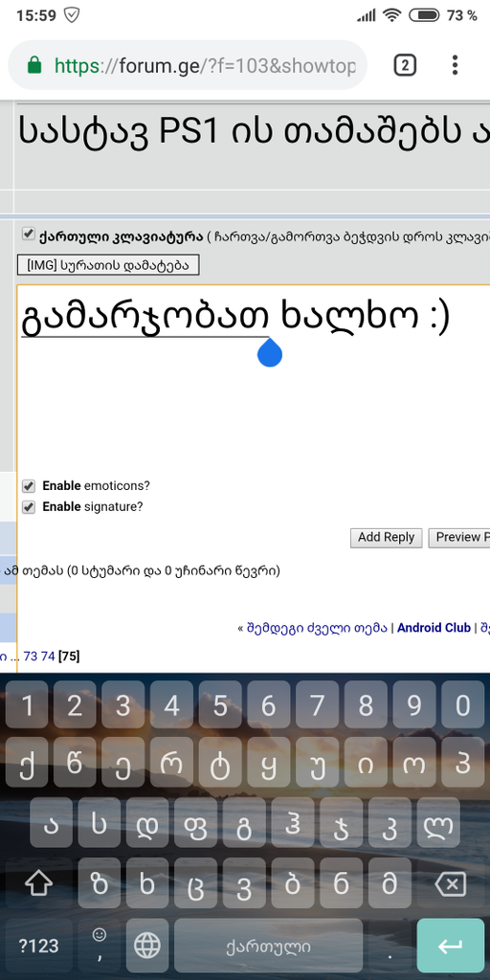The width and height of the screenshot is (490, 980).
Task: Click the Preview Post button
Action: (x=459, y=538)
